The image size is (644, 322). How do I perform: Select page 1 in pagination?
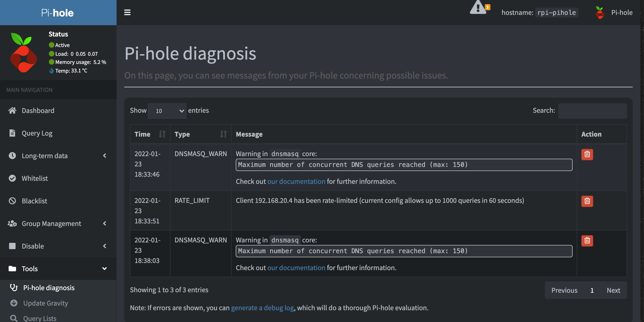592,290
